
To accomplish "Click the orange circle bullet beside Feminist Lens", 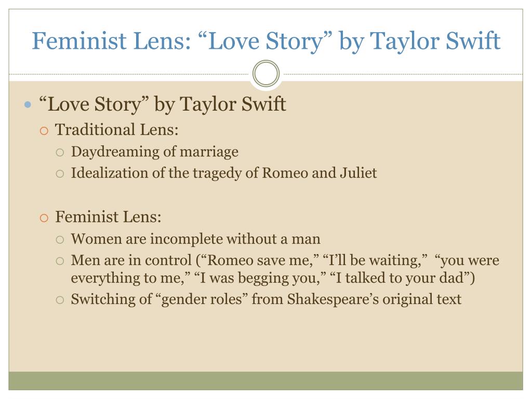I will (x=44, y=218).
